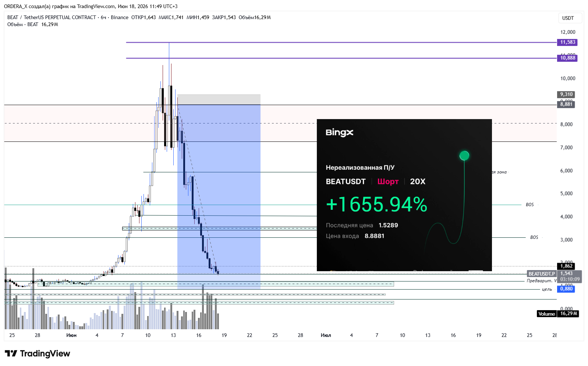Click the Июл month label on time axis
Viewport: 588px width, 366px height.
(326, 335)
